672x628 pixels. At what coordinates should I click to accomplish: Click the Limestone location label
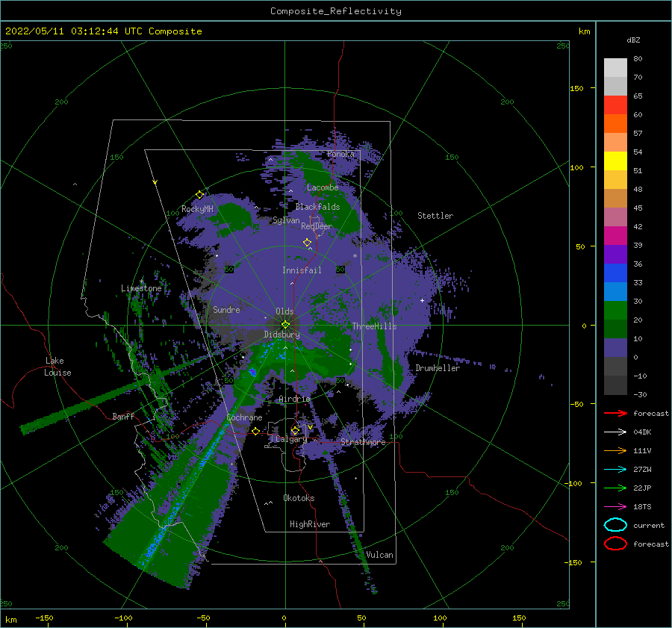[141, 288]
